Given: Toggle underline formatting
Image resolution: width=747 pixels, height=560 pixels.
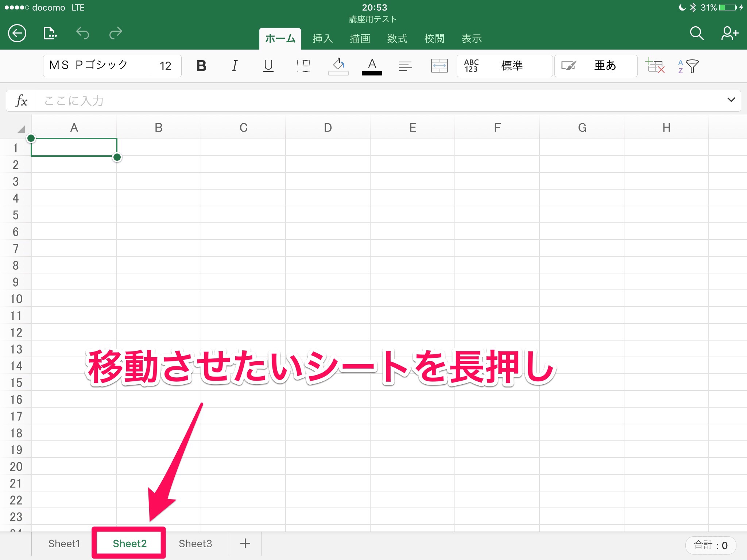Looking at the screenshot, I should click(x=268, y=66).
